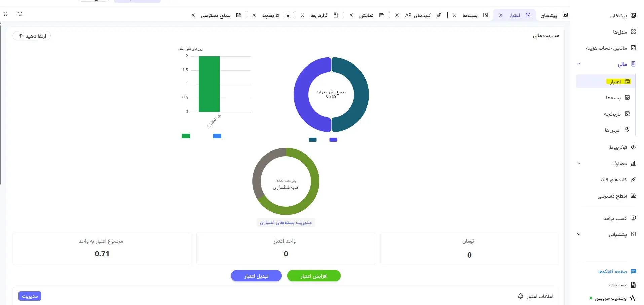Open the مدیریت بسته‌های اعتباری link
This screenshot has width=644, height=305.
[286, 222]
